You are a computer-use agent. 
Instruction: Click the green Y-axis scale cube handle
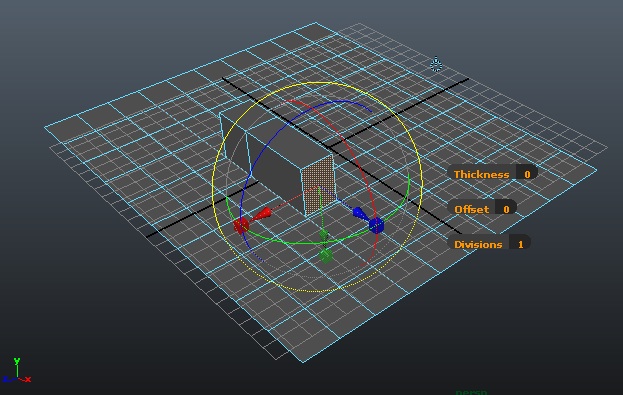pyautogui.click(x=326, y=256)
